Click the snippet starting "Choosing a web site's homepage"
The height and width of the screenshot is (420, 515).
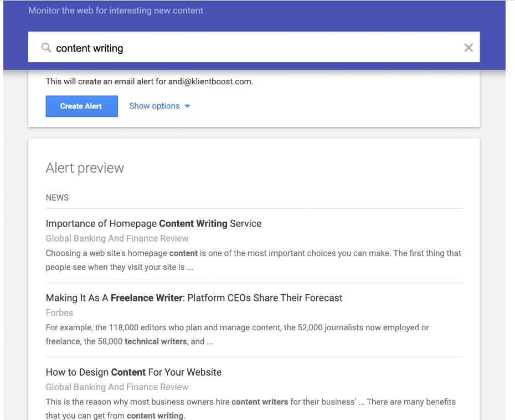pos(253,260)
